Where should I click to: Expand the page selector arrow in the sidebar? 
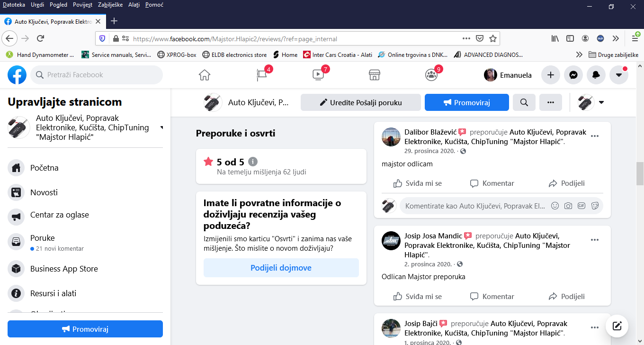tap(161, 127)
